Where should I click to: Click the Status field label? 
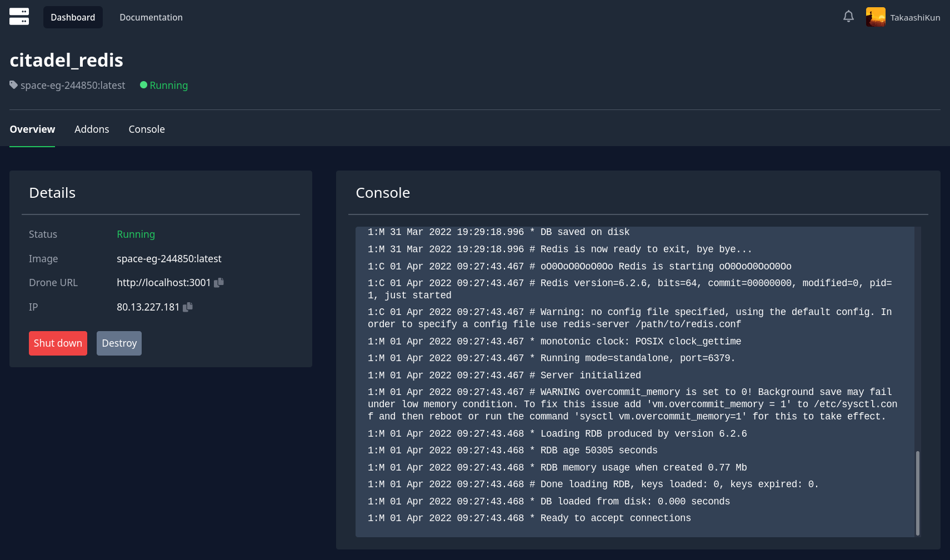(43, 234)
